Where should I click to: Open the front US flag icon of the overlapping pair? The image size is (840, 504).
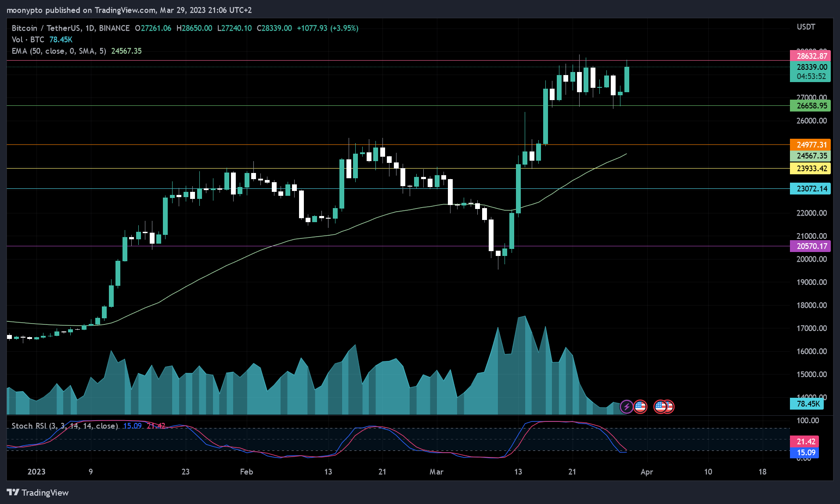click(x=660, y=407)
